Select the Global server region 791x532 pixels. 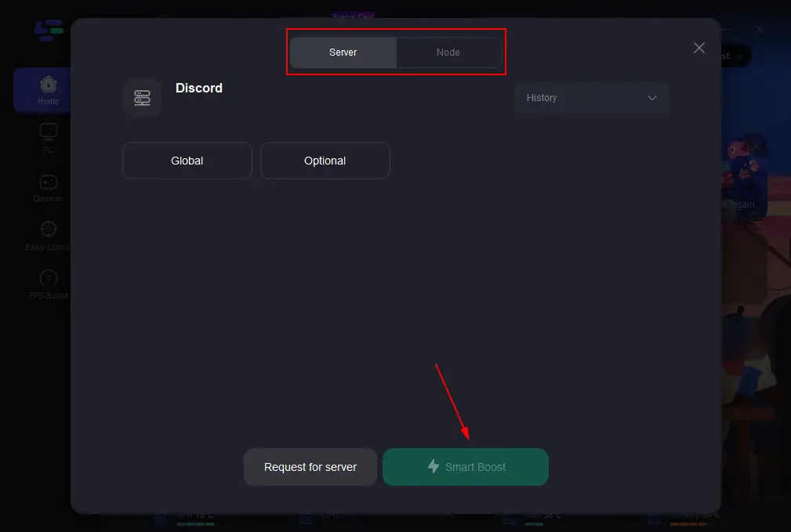point(187,161)
